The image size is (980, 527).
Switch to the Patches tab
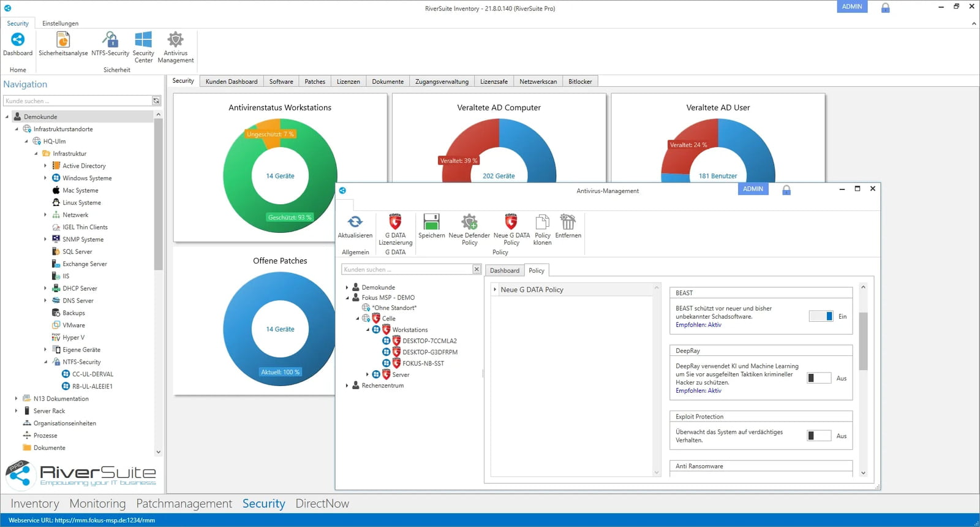point(315,82)
